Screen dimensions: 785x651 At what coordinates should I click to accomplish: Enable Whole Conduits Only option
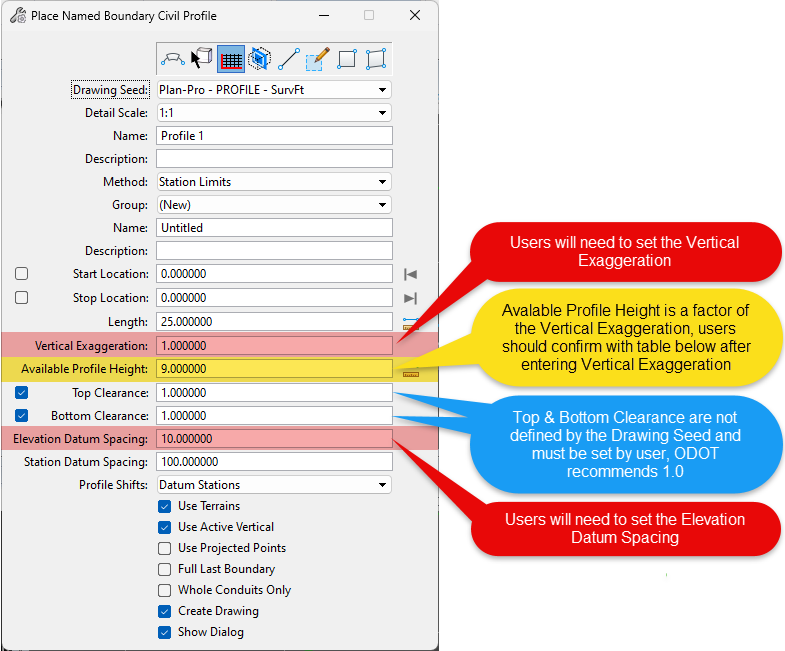tap(164, 590)
